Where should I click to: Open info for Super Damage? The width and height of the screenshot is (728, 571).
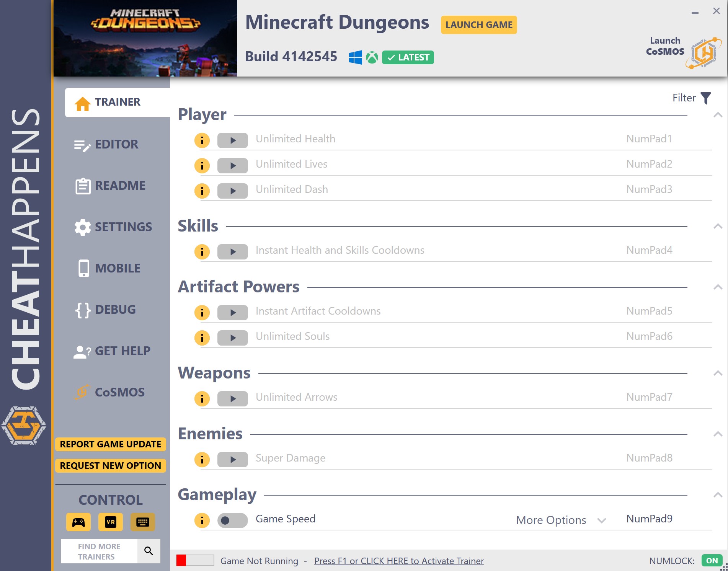click(202, 460)
